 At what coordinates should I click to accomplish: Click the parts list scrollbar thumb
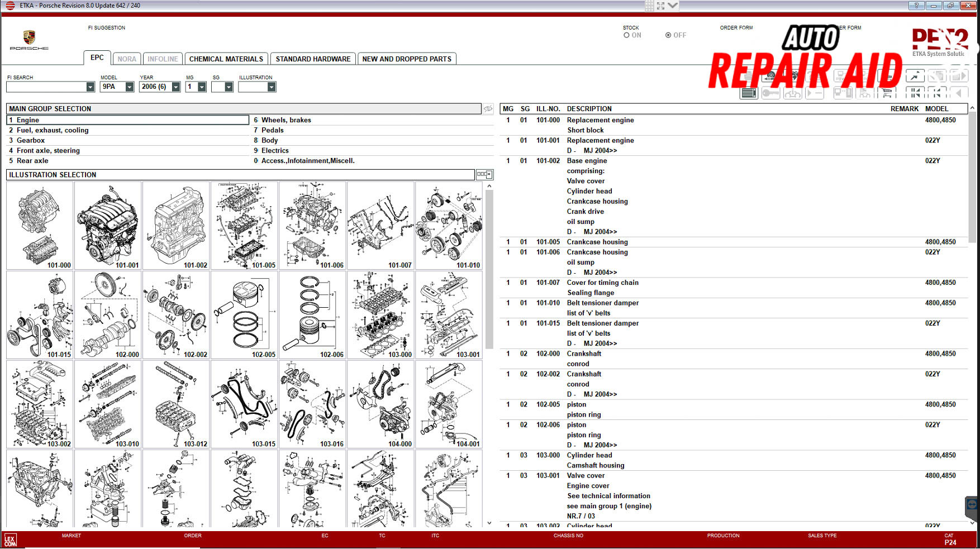972,178
